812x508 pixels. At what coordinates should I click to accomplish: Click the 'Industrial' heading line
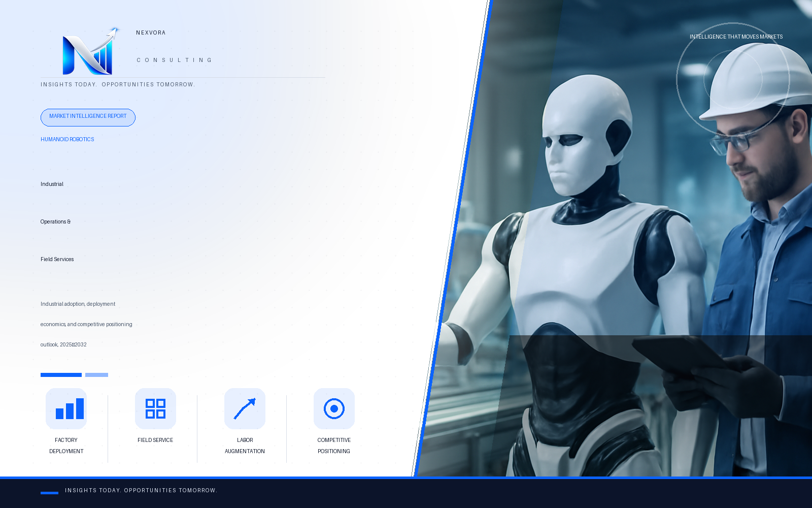(x=52, y=184)
